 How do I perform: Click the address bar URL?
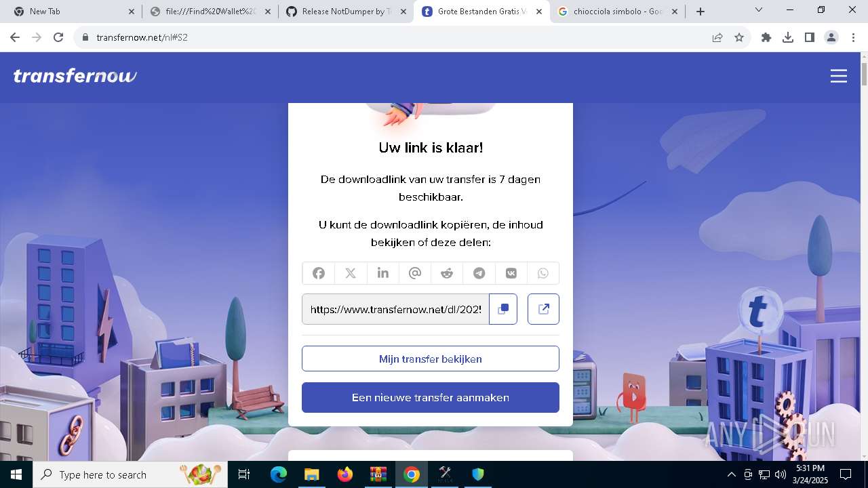pos(142,37)
